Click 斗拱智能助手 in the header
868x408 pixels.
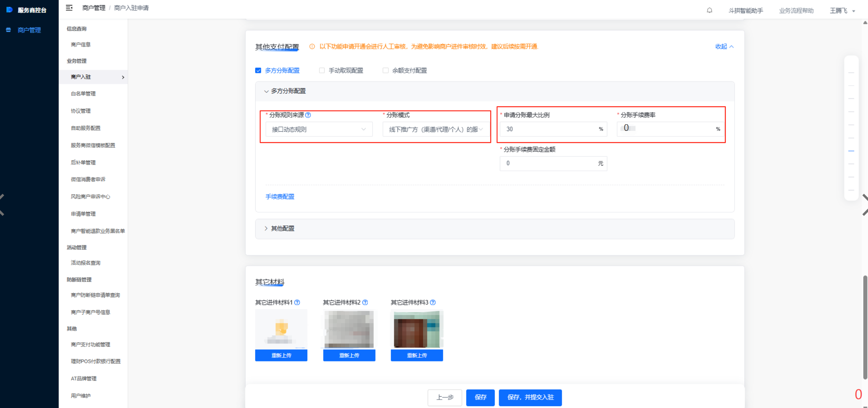(x=746, y=11)
